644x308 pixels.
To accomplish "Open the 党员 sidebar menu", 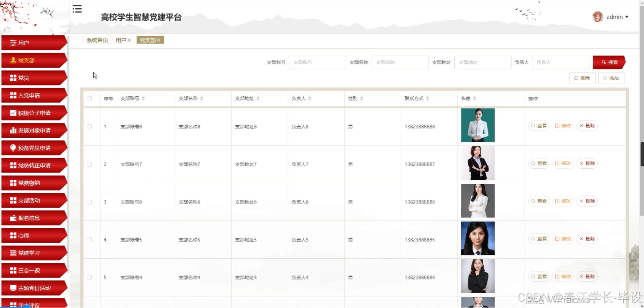I will pyautogui.click(x=34, y=78).
